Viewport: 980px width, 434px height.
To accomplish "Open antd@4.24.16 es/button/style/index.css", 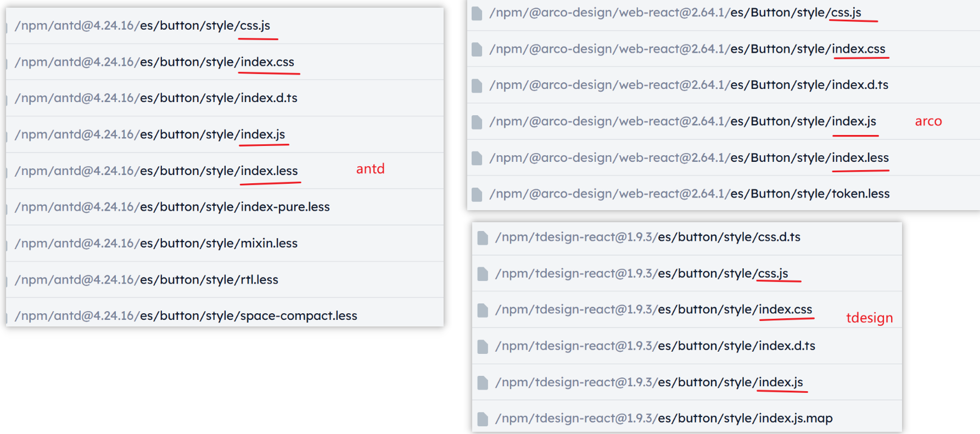I will [x=155, y=62].
